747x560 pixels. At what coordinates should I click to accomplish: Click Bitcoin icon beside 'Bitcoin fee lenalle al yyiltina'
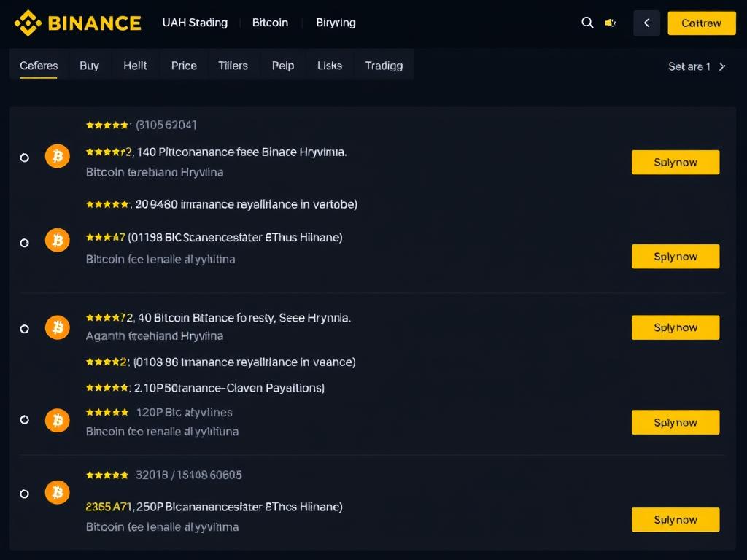coord(57,240)
